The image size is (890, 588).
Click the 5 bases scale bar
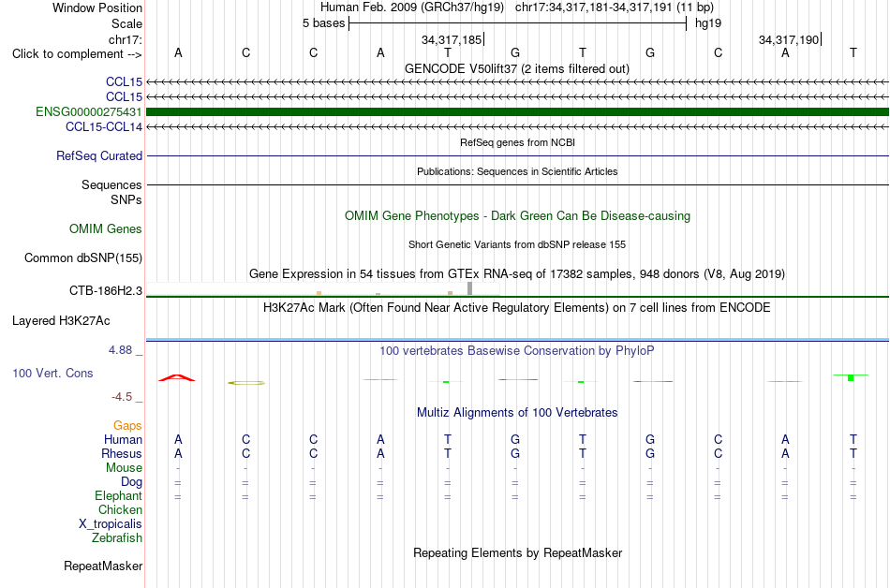tap(518, 23)
